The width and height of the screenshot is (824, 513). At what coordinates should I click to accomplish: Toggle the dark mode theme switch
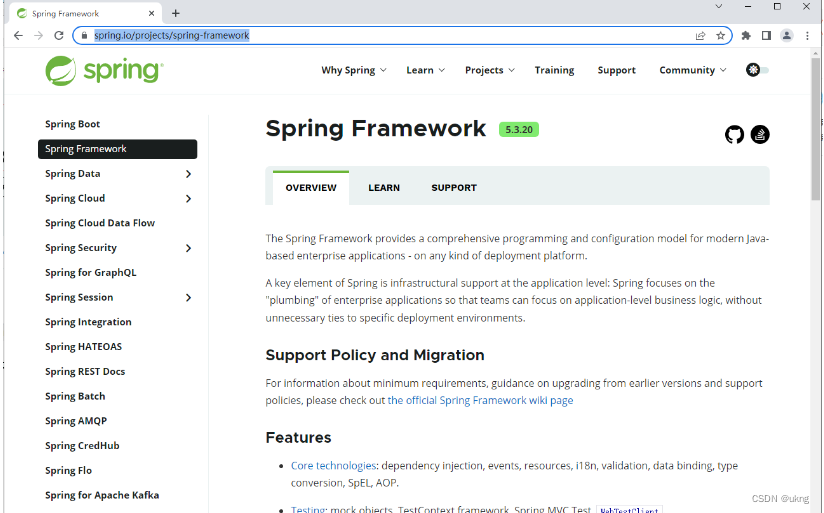[757, 70]
